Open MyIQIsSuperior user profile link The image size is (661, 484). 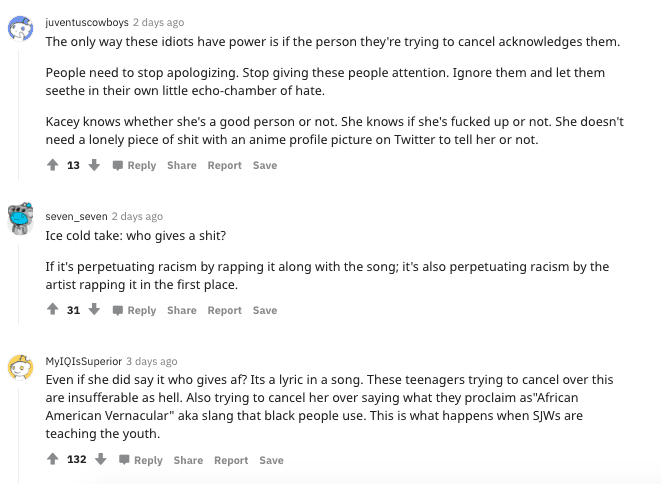click(x=84, y=361)
